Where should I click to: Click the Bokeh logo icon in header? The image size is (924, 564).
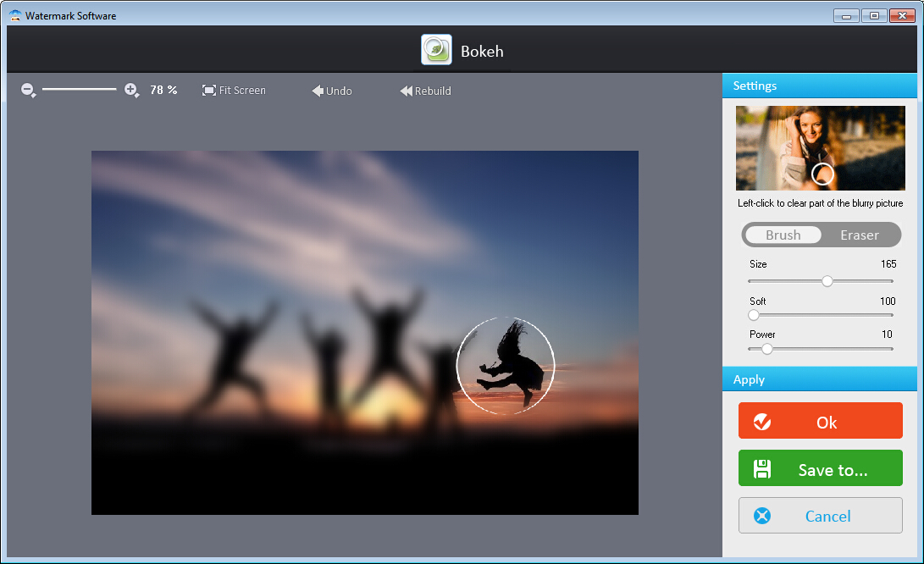tap(436, 49)
